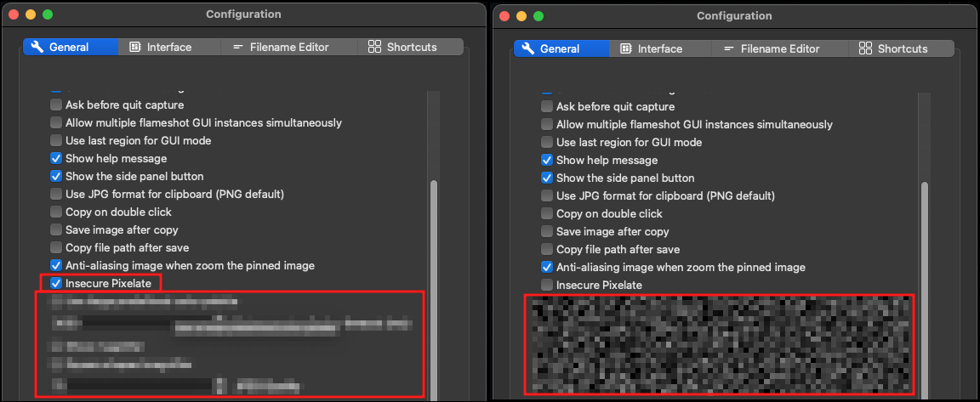This screenshot has height=402, width=980.
Task: Enable 'Save image after copy' in left window
Action: (56, 229)
